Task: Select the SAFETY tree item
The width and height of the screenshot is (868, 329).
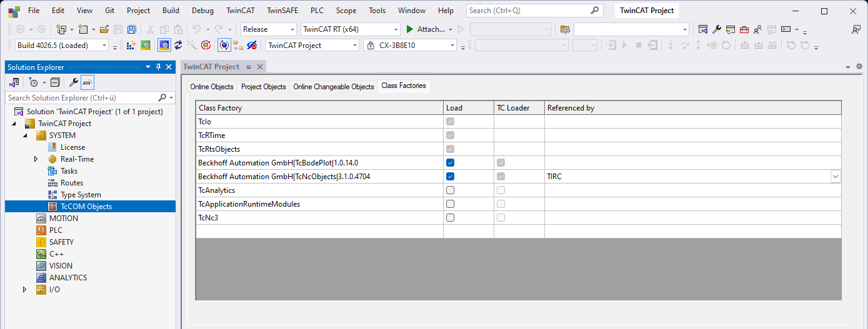Action: click(62, 242)
